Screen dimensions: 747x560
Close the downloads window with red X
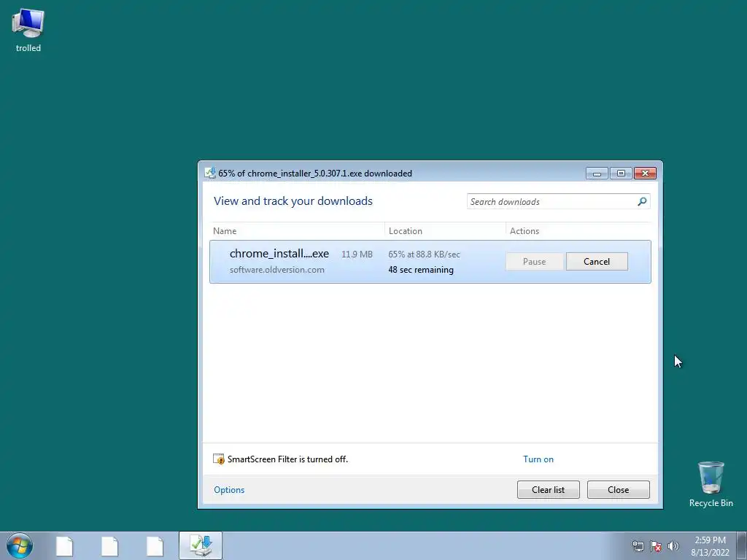[x=645, y=174]
